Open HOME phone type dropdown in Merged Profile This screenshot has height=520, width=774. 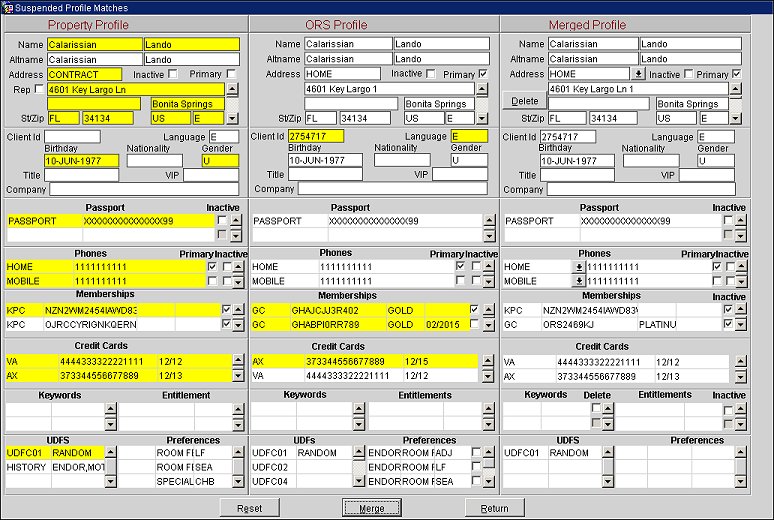578,267
